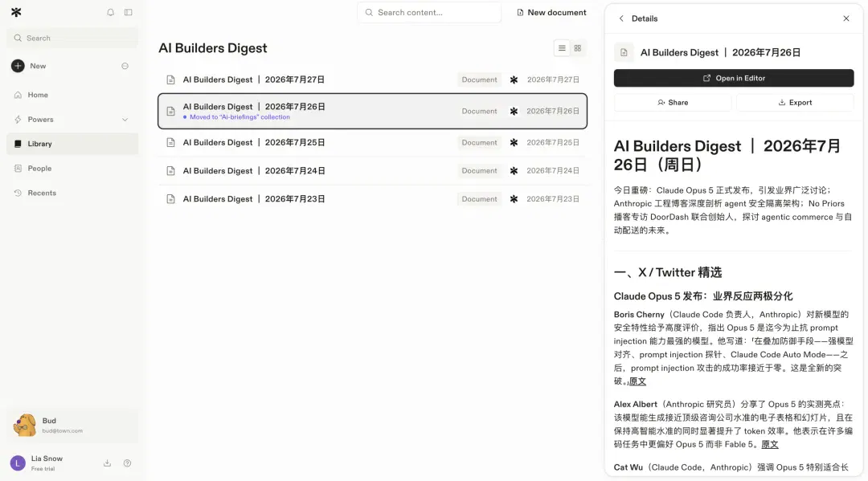Go to Home in sidebar
Image resolution: width=868 pixels, height=481 pixels.
(72, 95)
